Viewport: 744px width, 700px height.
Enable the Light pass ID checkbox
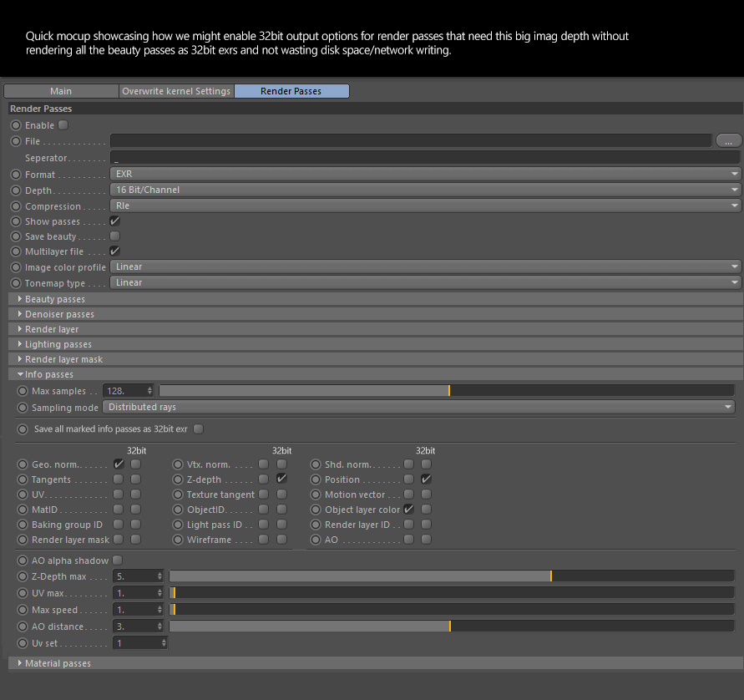click(263, 525)
